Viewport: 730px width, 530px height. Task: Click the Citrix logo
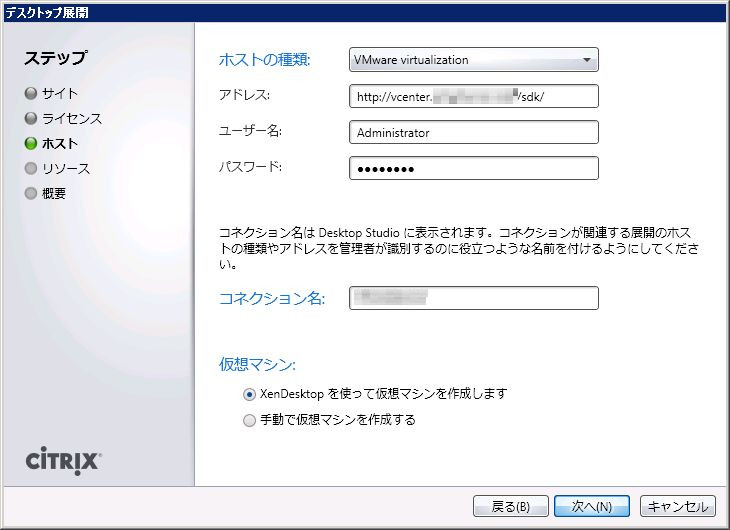pos(64,461)
